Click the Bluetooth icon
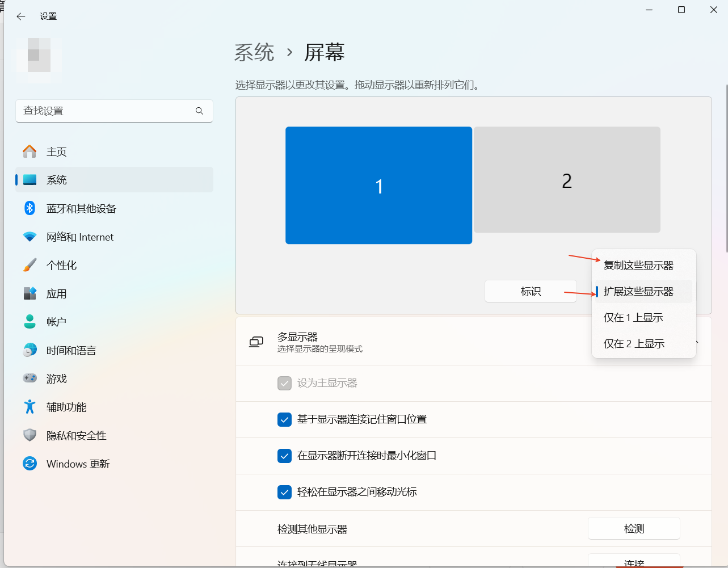 click(30, 208)
